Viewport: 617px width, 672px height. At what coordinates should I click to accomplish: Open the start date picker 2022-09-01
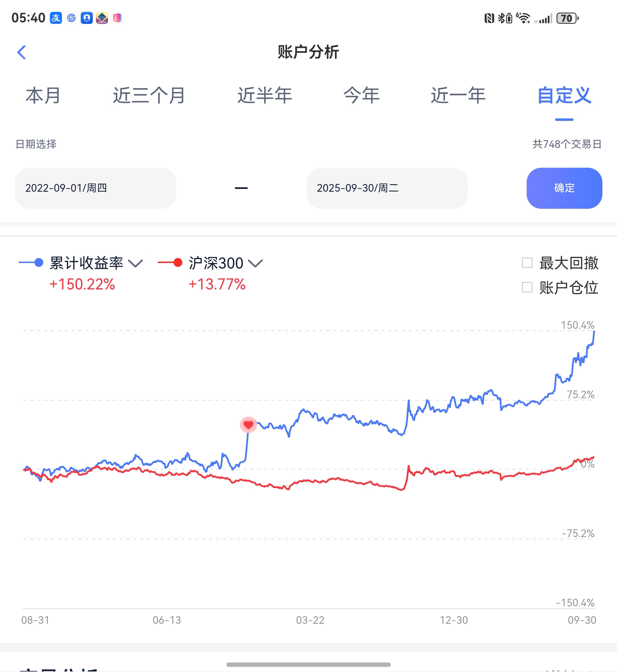(x=95, y=188)
